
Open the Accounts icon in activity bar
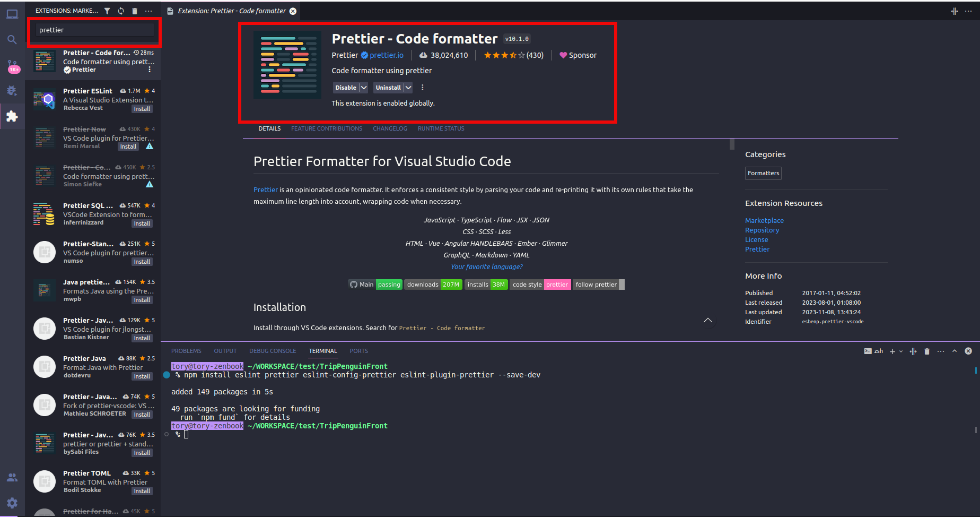click(x=12, y=477)
